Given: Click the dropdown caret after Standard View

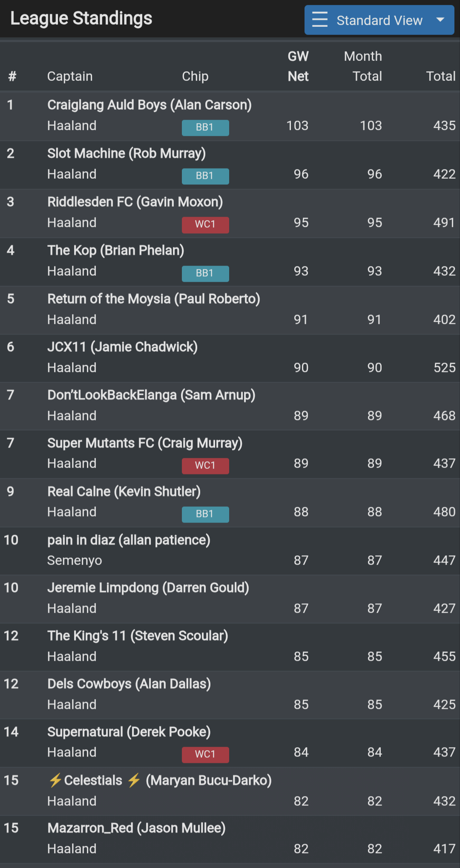Looking at the screenshot, I should point(440,20).
